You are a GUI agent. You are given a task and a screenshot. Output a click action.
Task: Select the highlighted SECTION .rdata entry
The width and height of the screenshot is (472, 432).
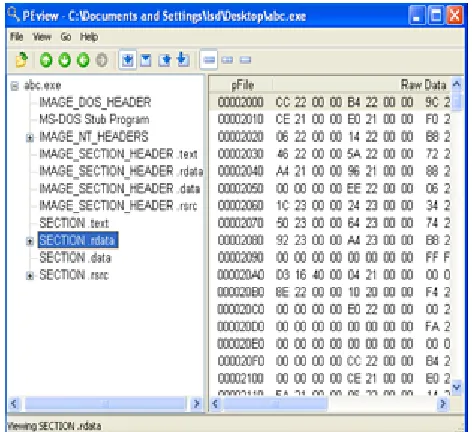(x=78, y=240)
